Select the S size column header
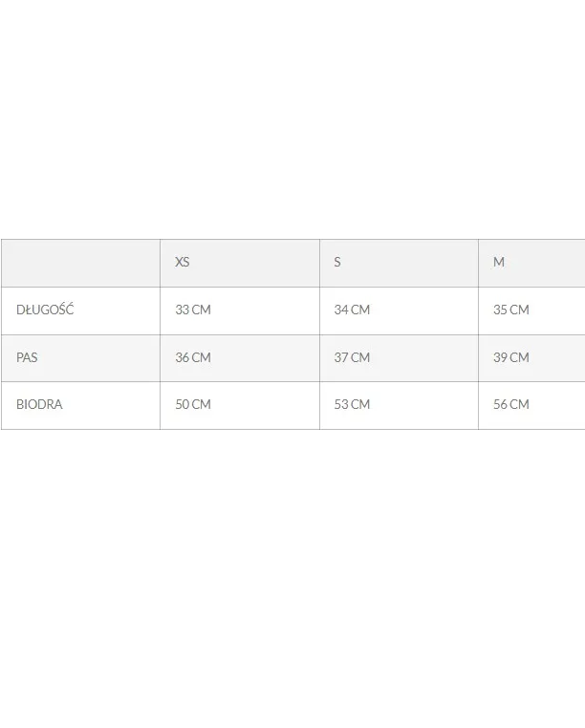The width and height of the screenshot is (585, 728). [337, 262]
